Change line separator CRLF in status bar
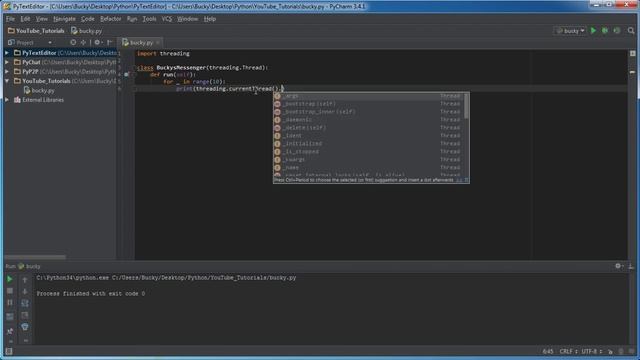640x360 pixels. pos(568,351)
